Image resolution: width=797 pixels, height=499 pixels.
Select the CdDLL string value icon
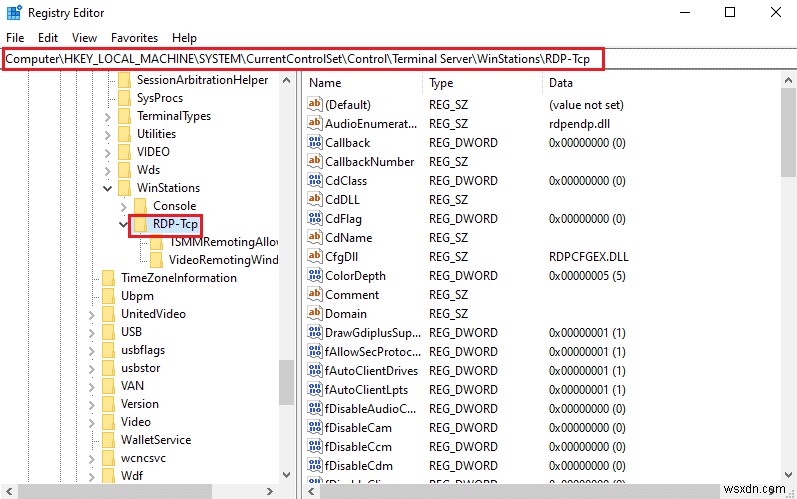pos(315,199)
